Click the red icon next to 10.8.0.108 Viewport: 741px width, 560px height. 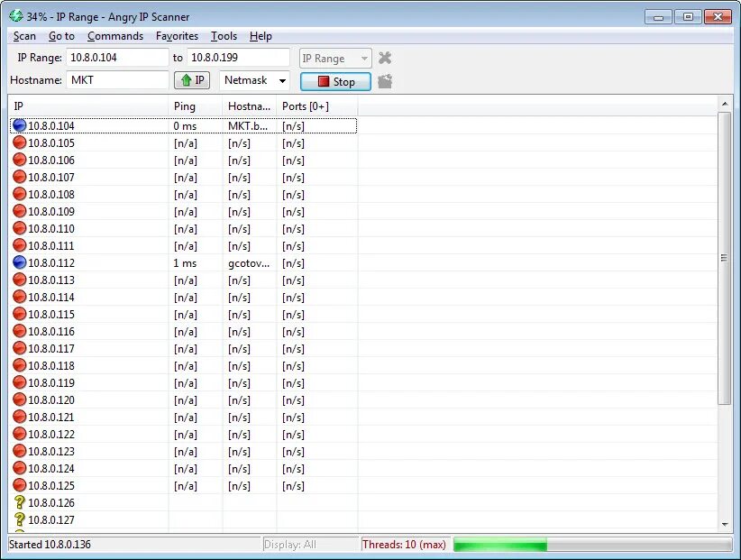(x=19, y=194)
